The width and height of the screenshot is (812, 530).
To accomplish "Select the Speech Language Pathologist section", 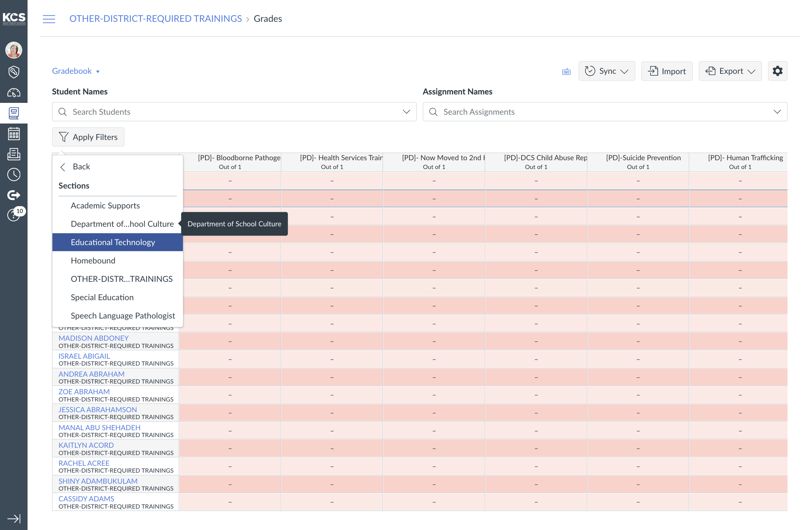I will point(117,316).
